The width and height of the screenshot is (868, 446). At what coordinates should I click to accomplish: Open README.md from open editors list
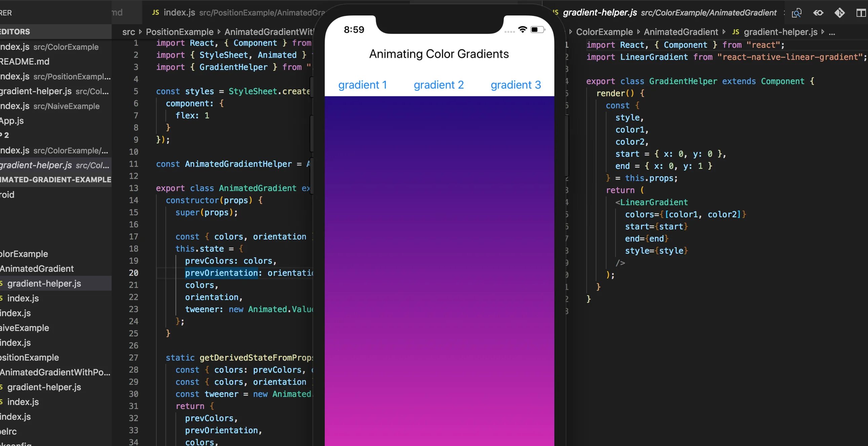tap(25, 61)
